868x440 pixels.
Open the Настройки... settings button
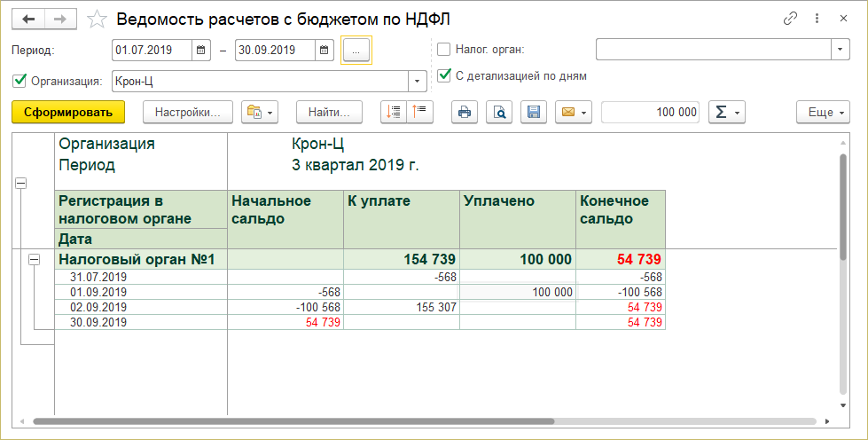click(187, 112)
